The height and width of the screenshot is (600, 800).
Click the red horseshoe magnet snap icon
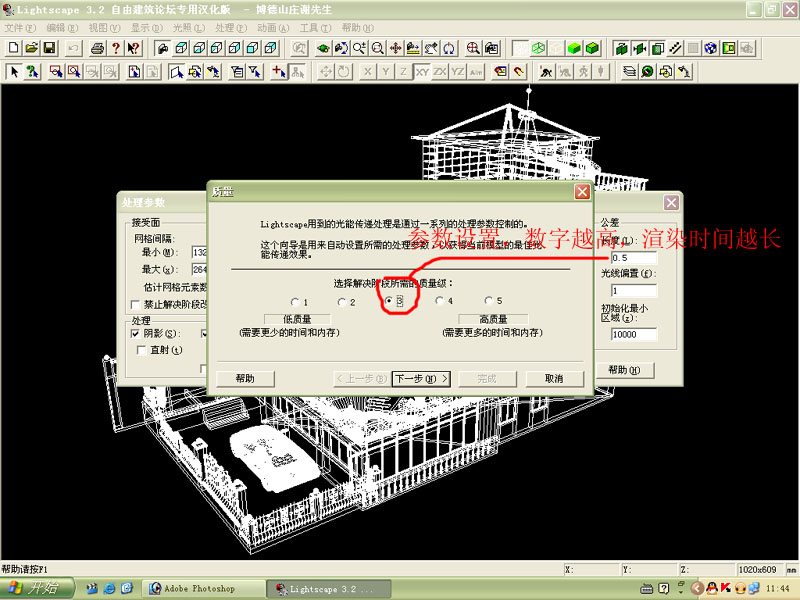tap(519, 72)
